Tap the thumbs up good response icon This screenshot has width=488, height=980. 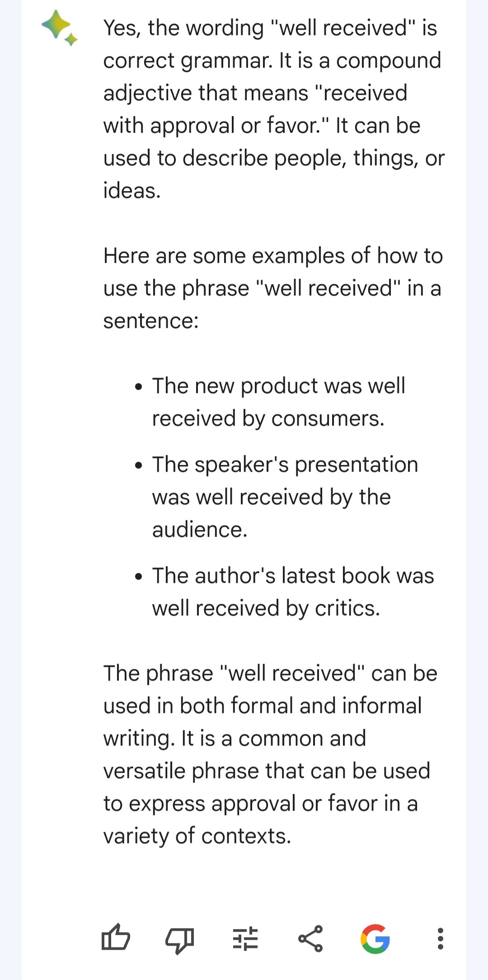click(x=116, y=939)
